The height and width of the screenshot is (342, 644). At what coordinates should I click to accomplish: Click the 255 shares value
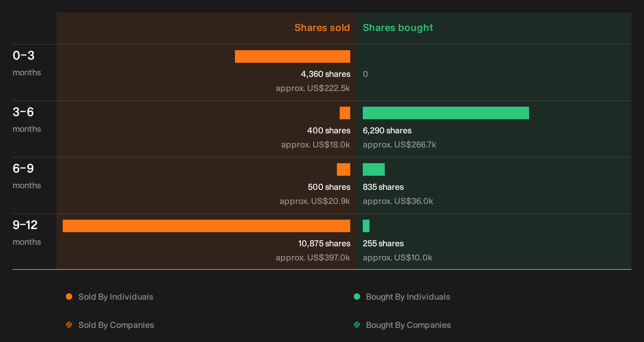click(383, 244)
